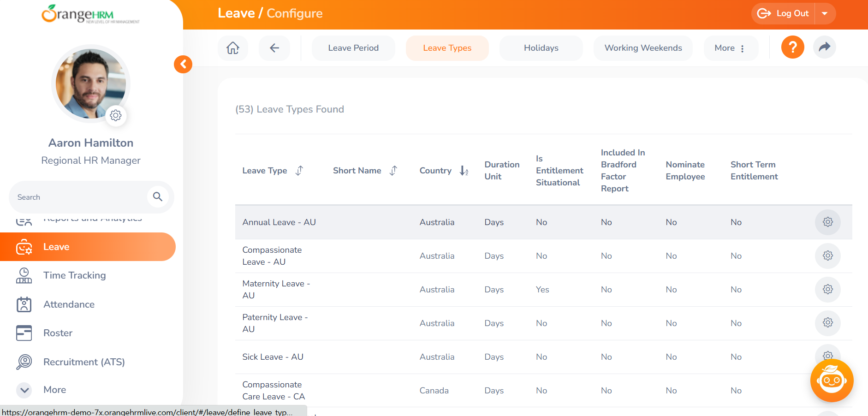Open the More menu in top toolbar
The image size is (868, 416).
click(731, 48)
